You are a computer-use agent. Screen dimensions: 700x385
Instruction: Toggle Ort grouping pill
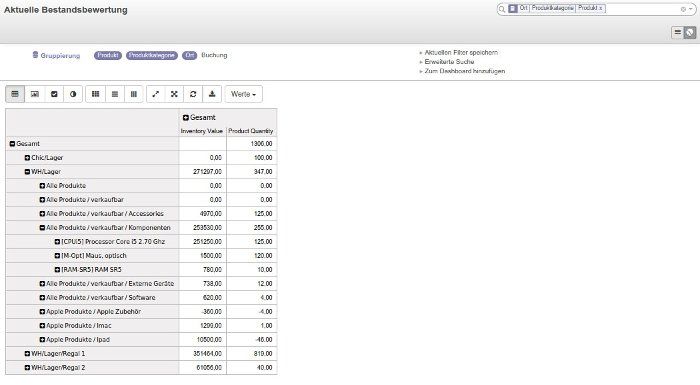click(x=190, y=55)
